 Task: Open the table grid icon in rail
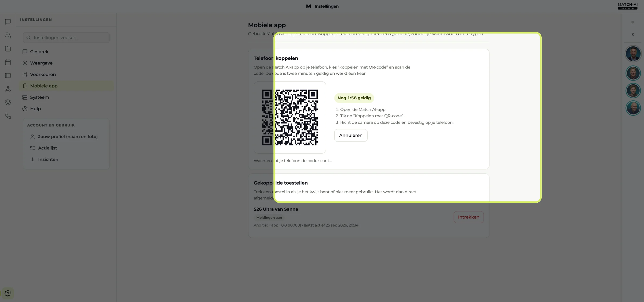8,75
